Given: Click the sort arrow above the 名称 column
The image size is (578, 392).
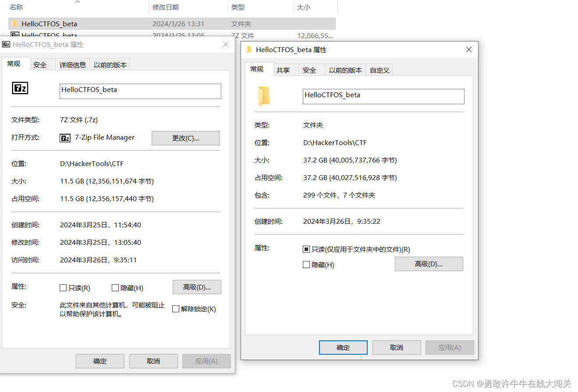Looking at the screenshot, I should click(78, 2).
